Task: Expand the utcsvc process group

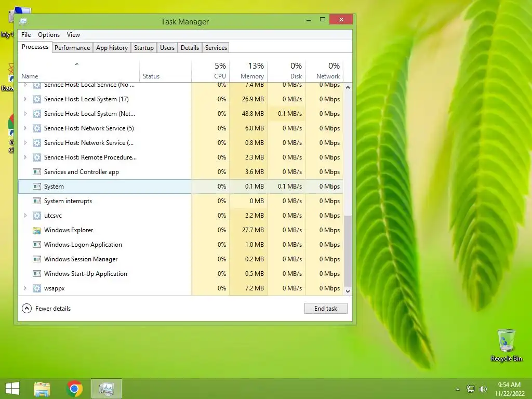Action: pyautogui.click(x=25, y=216)
